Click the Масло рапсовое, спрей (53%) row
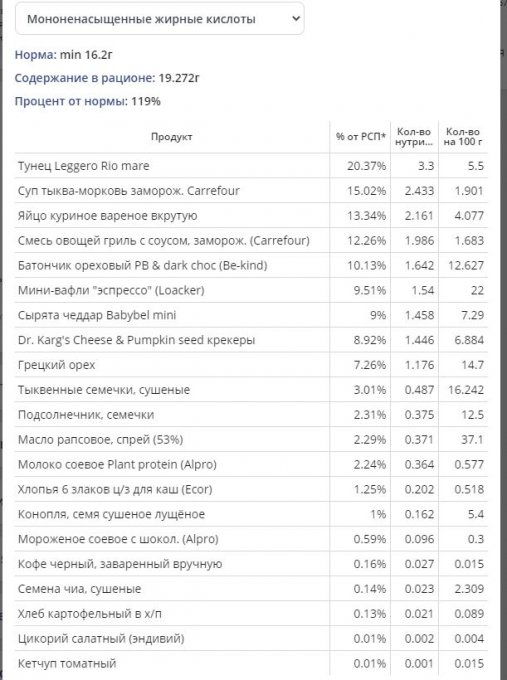 (251, 439)
